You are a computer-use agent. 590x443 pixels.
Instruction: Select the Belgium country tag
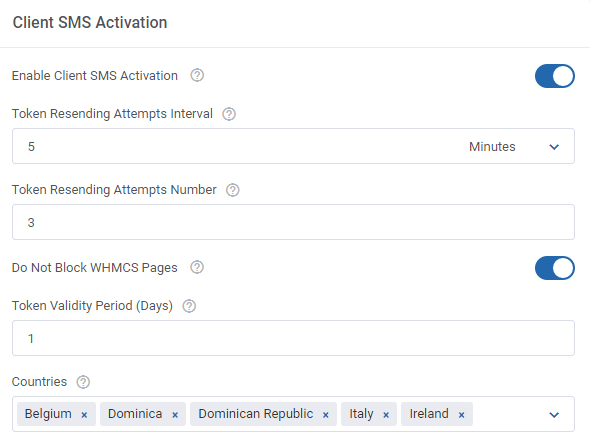point(56,414)
